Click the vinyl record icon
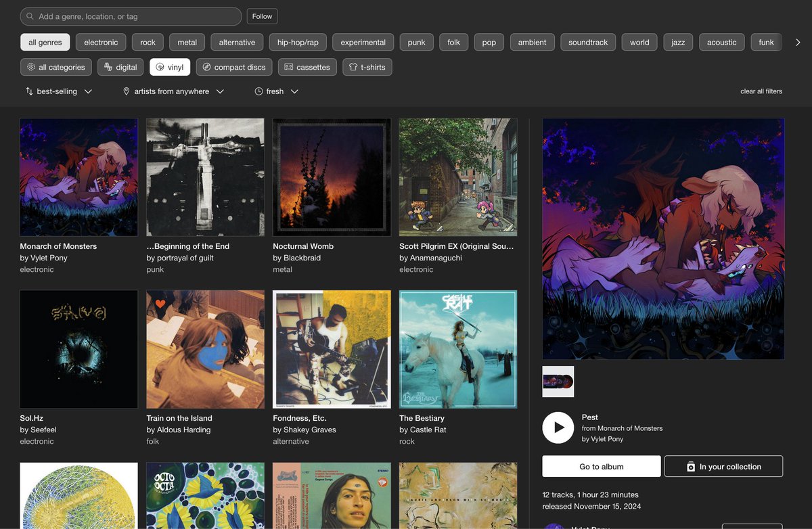Screen dimensions: 812x529 click(x=160, y=67)
